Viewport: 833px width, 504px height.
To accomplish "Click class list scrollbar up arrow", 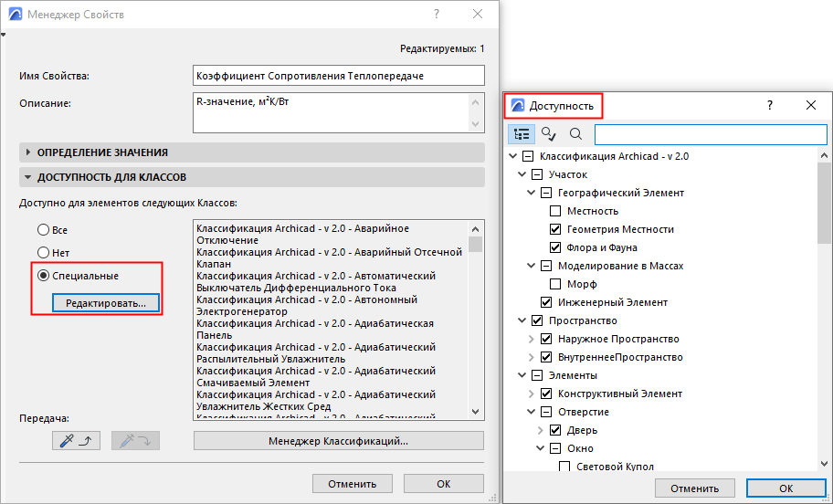I will (x=476, y=229).
